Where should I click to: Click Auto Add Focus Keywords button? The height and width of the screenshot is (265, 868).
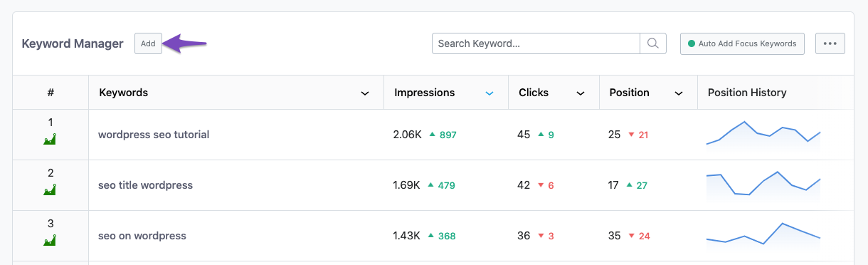click(742, 43)
